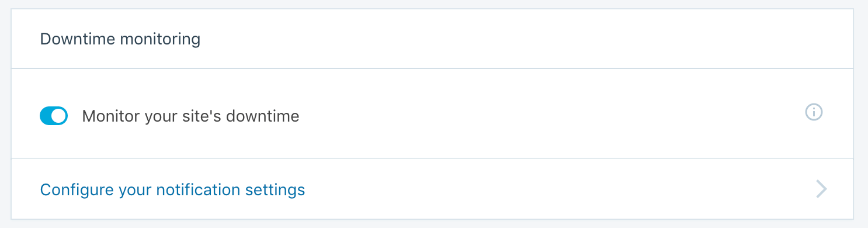Toggle off Monitor your site's downtime
The width and height of the screenshot is (868, 228).
tap(54, 116)
